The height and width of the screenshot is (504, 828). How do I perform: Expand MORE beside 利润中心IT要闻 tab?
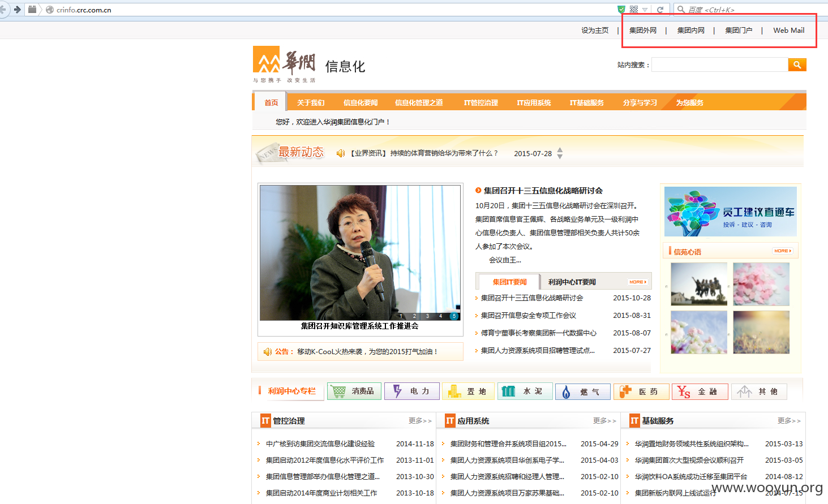coord(638,282)
